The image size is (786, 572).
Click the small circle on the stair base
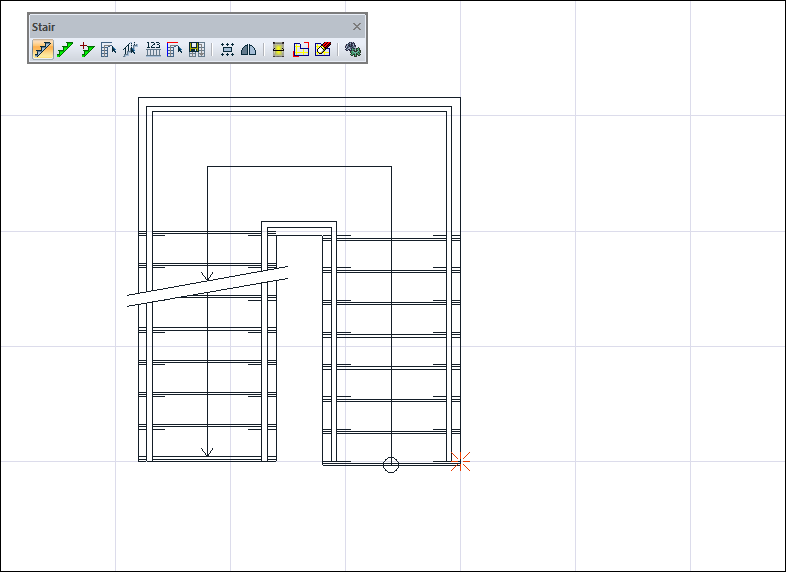[391, 465]
